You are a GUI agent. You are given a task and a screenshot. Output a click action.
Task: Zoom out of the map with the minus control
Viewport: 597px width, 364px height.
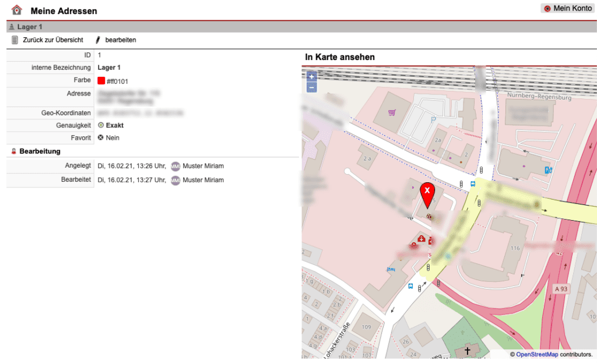coord(312,87)
